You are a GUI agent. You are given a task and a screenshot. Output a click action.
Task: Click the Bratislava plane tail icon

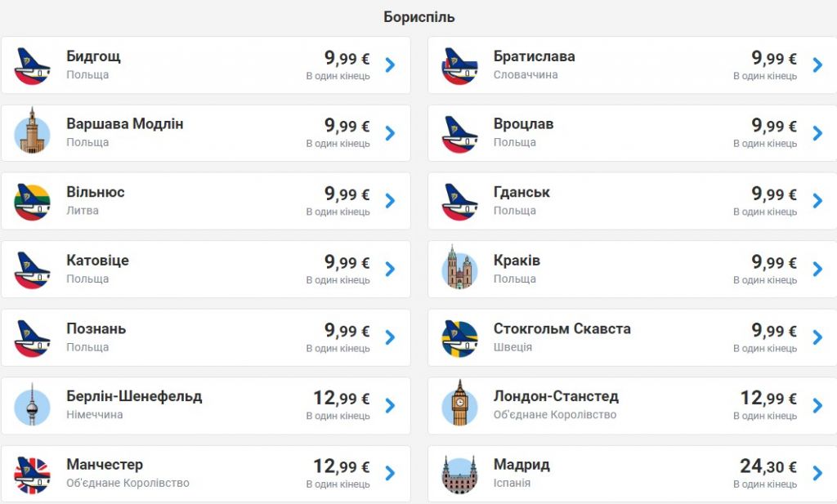459,65
